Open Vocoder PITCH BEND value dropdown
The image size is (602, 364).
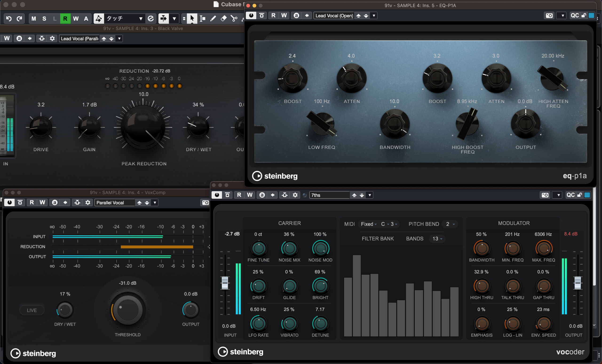450,224
